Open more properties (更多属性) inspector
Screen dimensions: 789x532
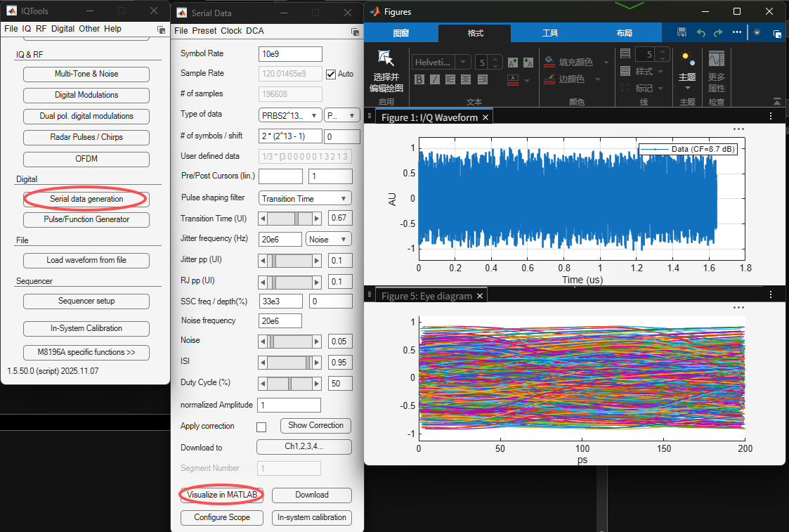coord(717,71)
